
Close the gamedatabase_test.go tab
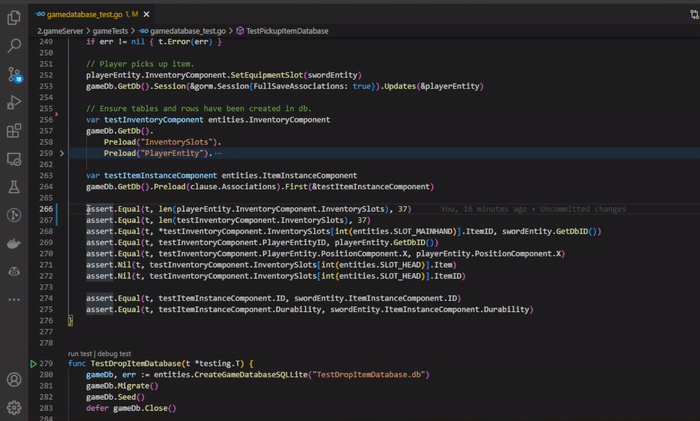pos(146,14)
